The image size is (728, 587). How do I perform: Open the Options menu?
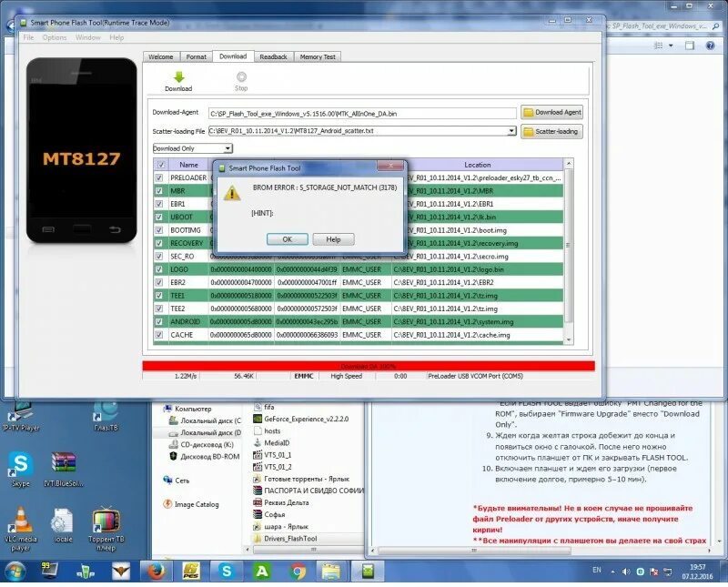[55, 37]
